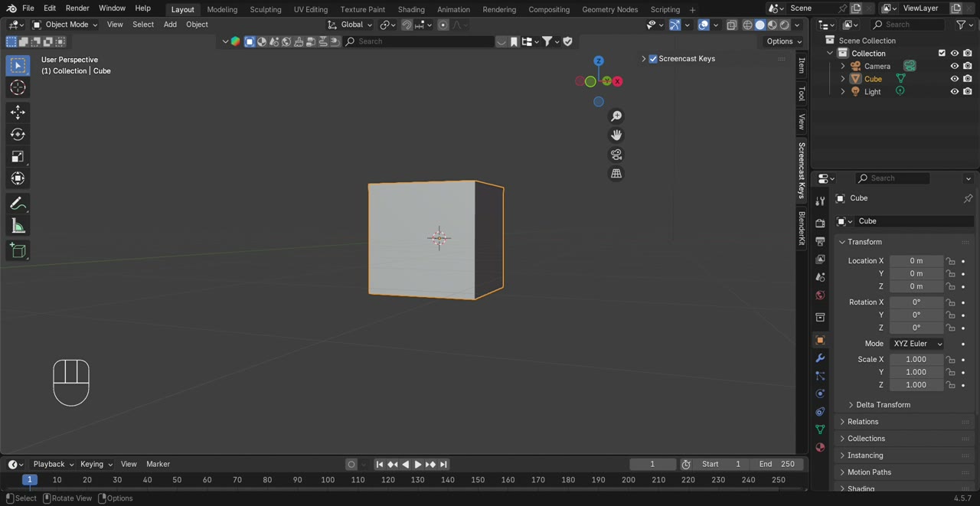Open the Object Mode dropdown
Viewport: 980px width, 506px height.
pos(64,24)
